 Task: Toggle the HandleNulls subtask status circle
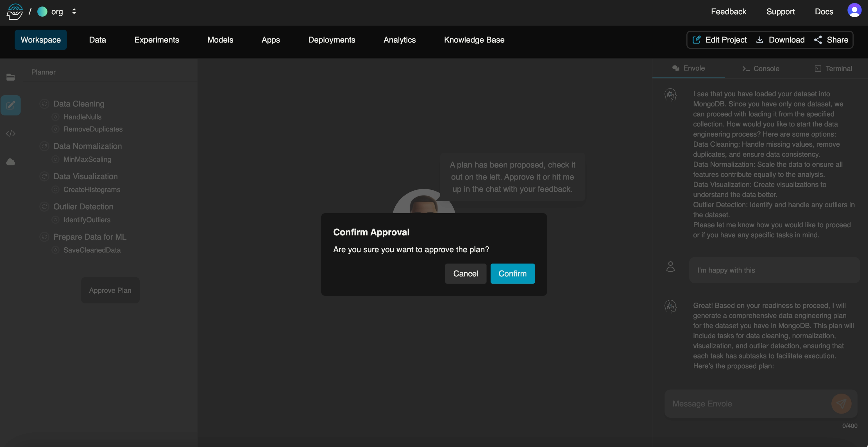coord(55,117)
